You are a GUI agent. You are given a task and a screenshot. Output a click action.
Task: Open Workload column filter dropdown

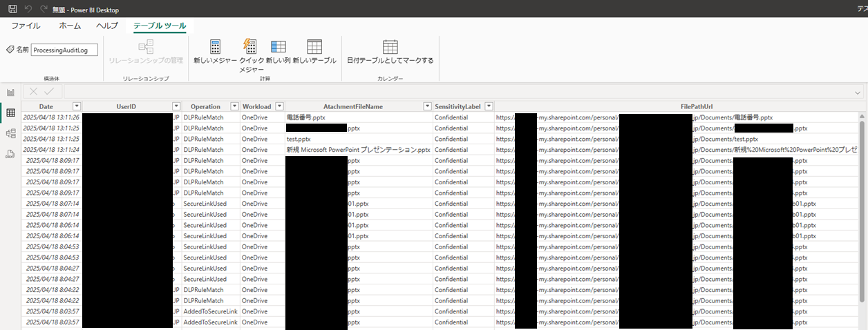(280, 106)
